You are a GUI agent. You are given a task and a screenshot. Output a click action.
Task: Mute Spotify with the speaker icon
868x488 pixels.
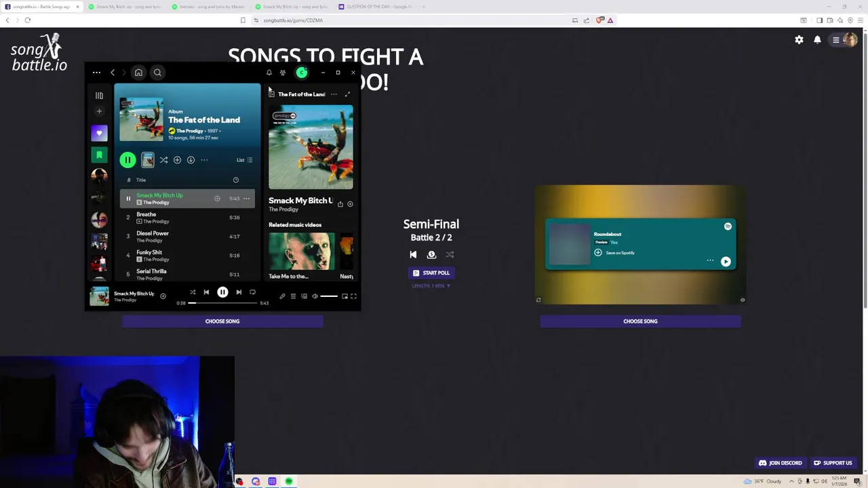(x=315, y=296)
